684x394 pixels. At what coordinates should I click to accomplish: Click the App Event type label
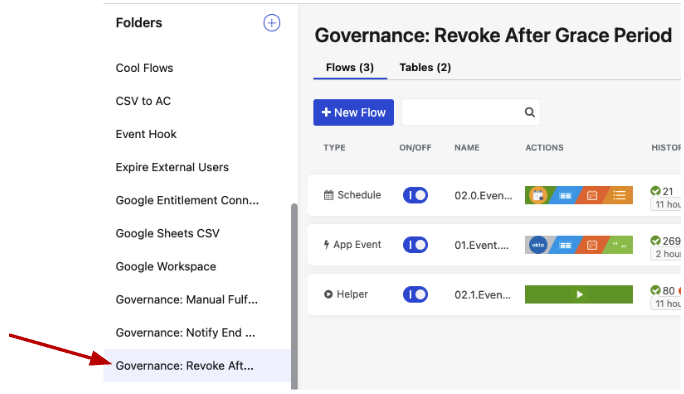click(x=357, y=245)
